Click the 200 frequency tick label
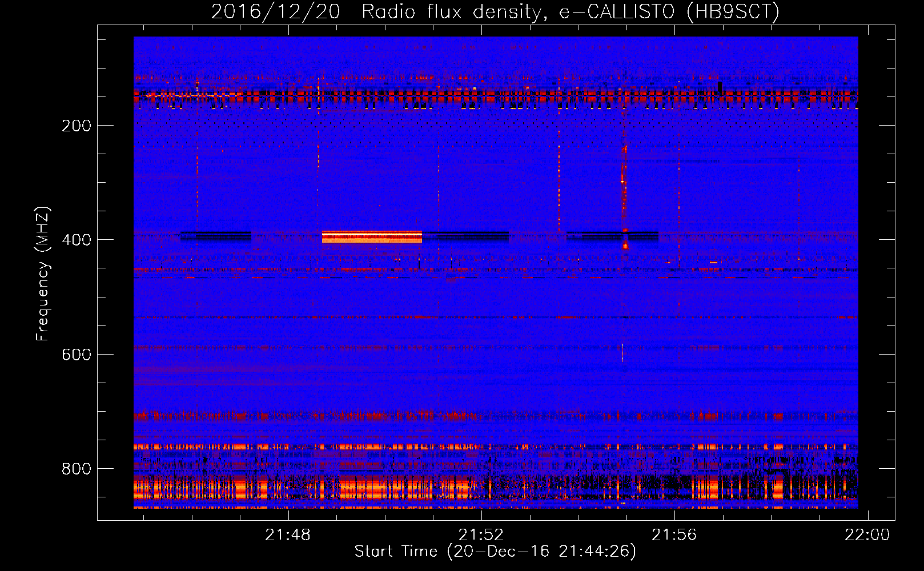The width and height of the screenshot is (924, 571). point(77,126)
